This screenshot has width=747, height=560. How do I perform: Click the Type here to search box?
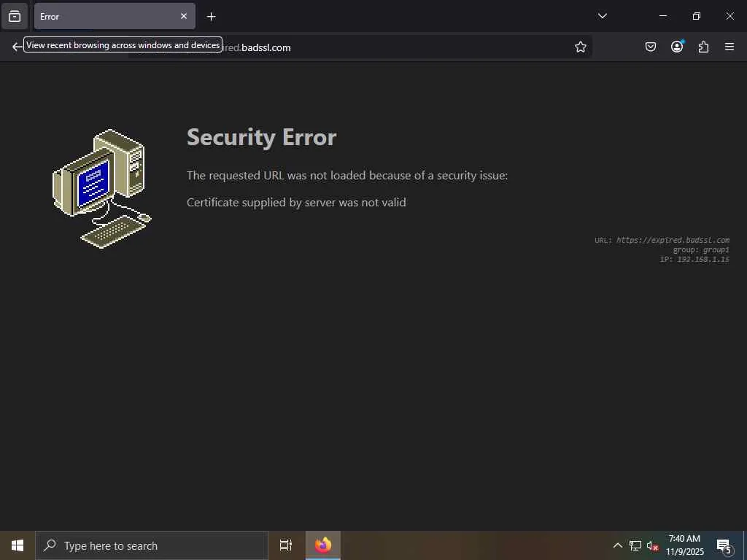point(152,545)
